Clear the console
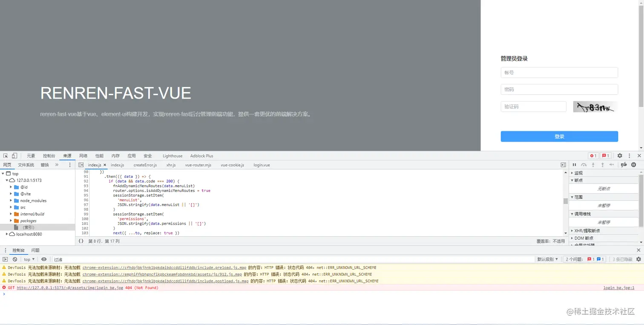 tap(15, 259)
